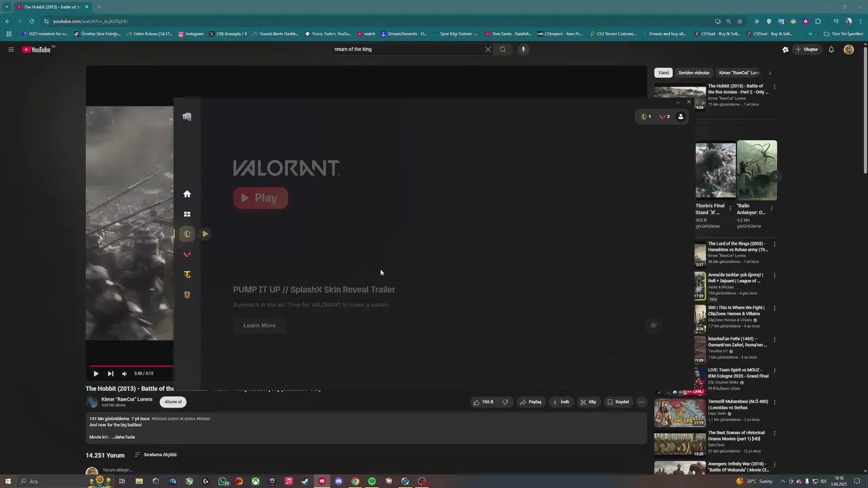Open the Windows Start button
The width and height of the screenshot is (868, 488).
(x=7, y=481)
